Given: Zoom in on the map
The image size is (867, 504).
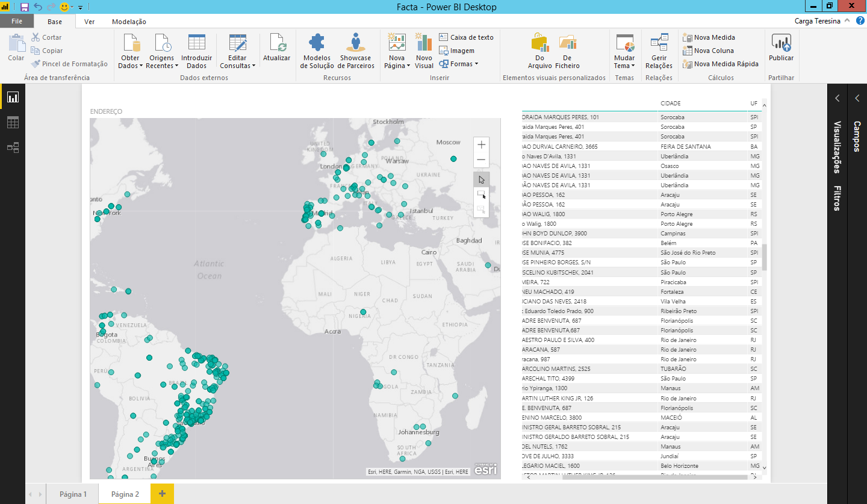Looking at the screenshot, I should [x=481, y=145].
